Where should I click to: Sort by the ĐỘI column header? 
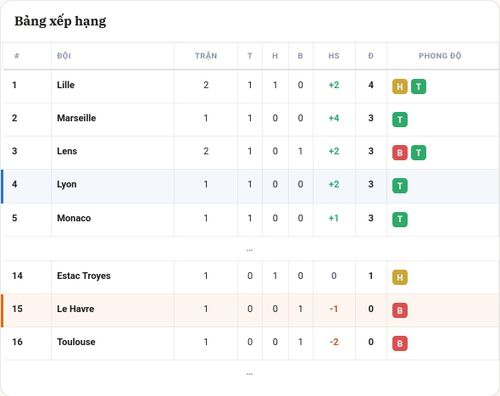(64, 56)
